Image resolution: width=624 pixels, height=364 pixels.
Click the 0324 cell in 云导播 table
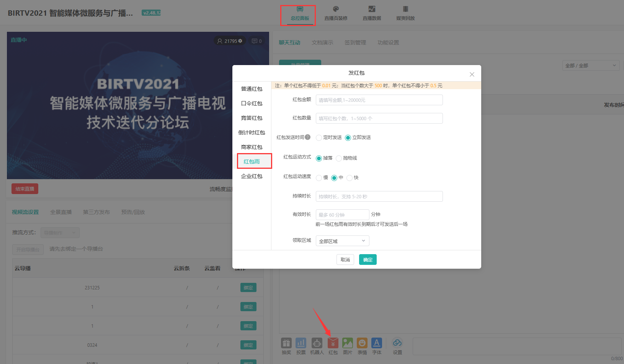(92, 345)
